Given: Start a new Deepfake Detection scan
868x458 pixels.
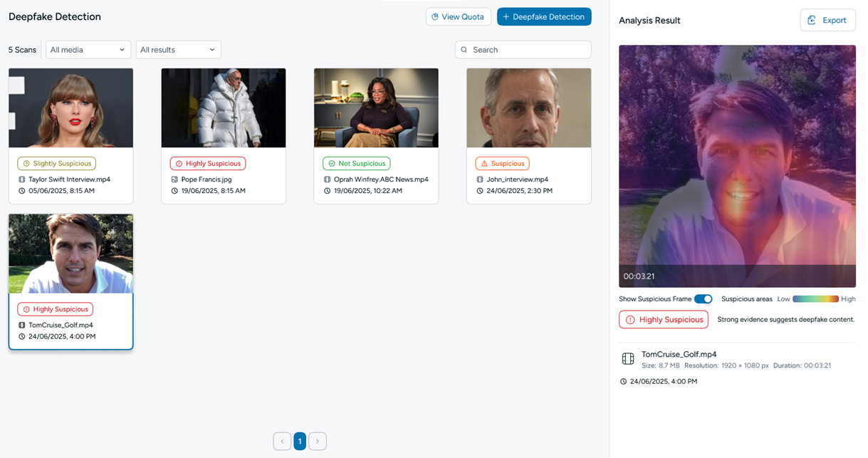Looking at the screenshot, I should pyautogui.click(x=544, y=16).
